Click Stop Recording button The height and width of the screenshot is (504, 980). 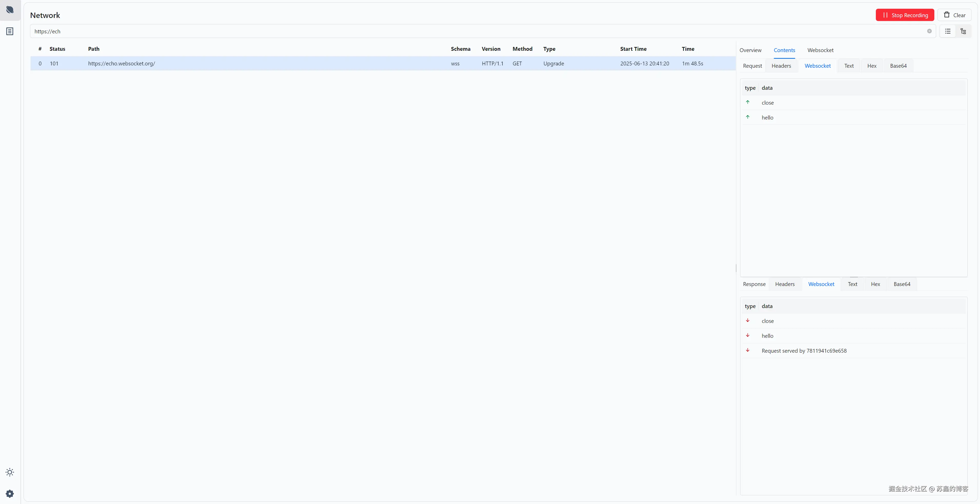click(905, 15)
